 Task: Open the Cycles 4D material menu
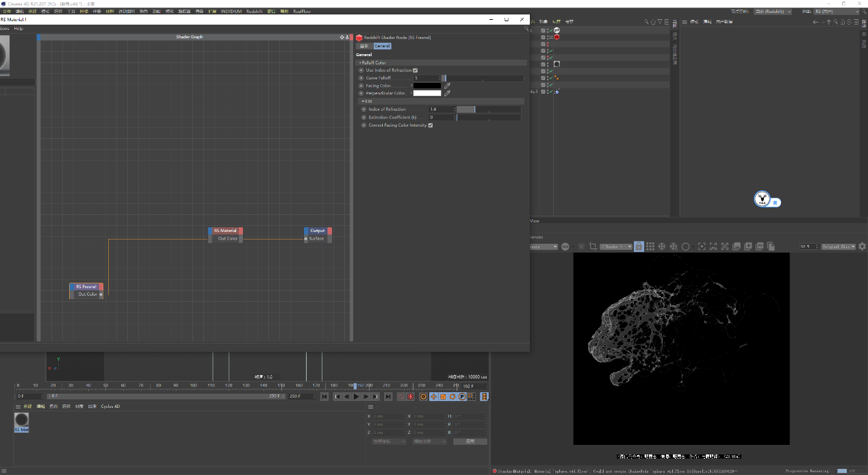point(110,407)
